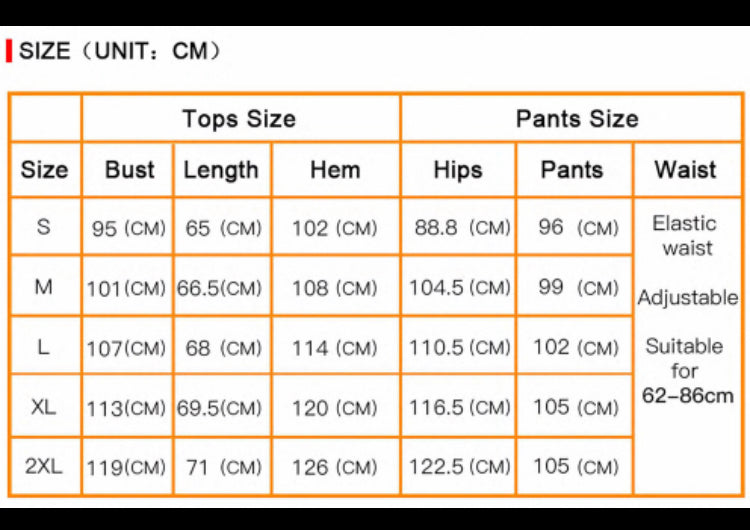Click the 95 (CM) bust cell

pos(129,229)
